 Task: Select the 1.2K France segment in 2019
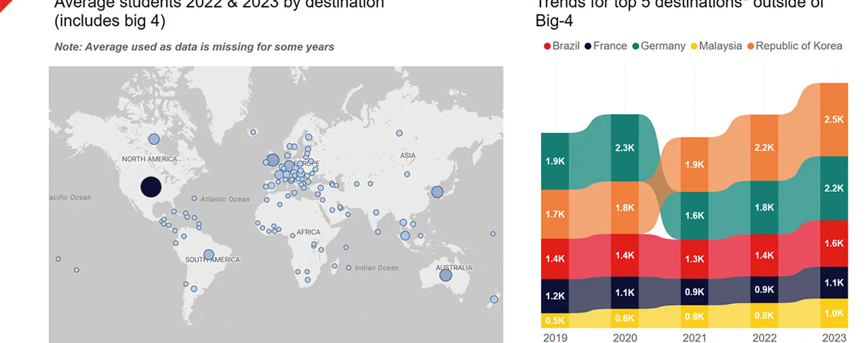pyautogui.click(x=555, y=296)
